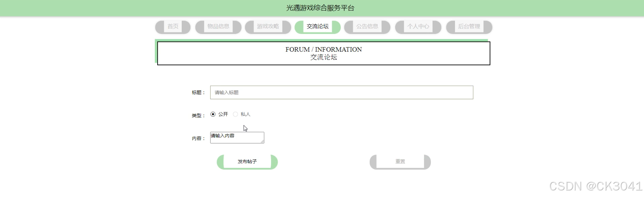Open the 首页 navigation tab

pos(173,27)
